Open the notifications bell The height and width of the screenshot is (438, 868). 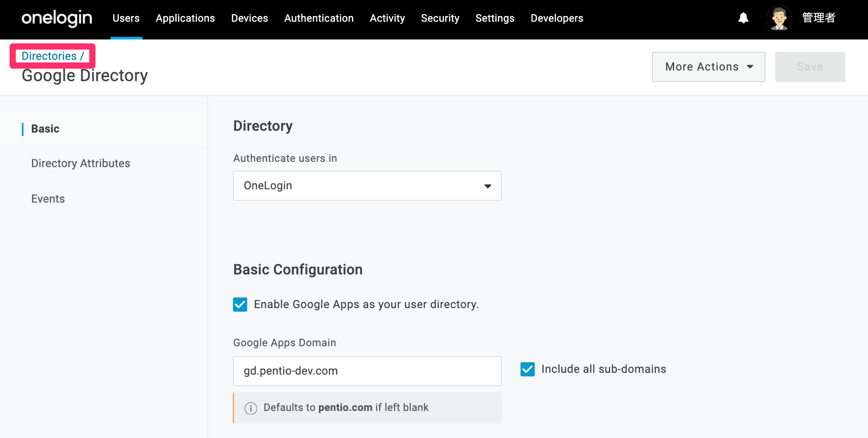[x=743, y=18]
